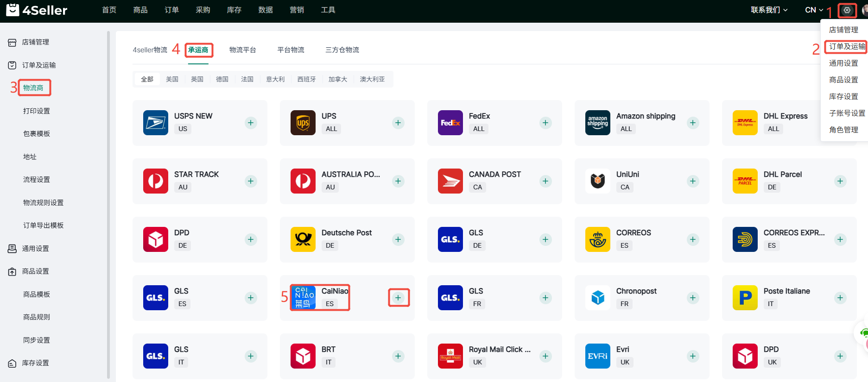Add the UPS carrier with plus icon
The width and height of the screenshot is (868, 382).
pyautogui.click(x=398, y=123)
